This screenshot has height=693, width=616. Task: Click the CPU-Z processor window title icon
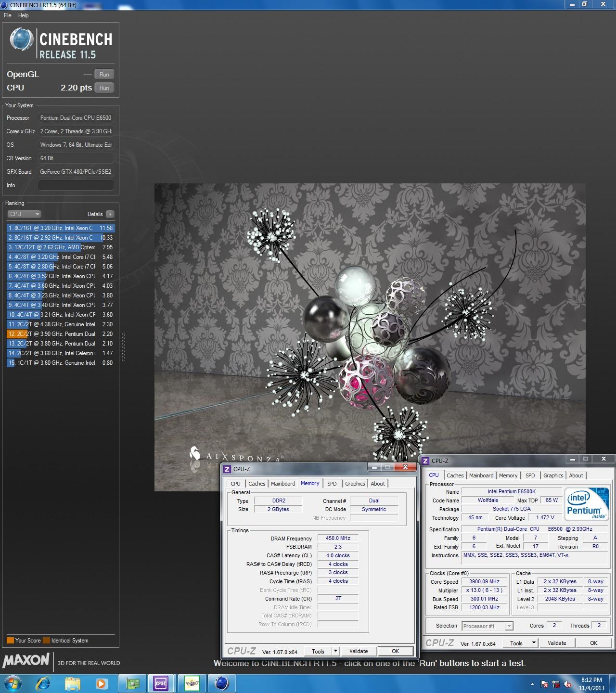click(x=425, y=461)
